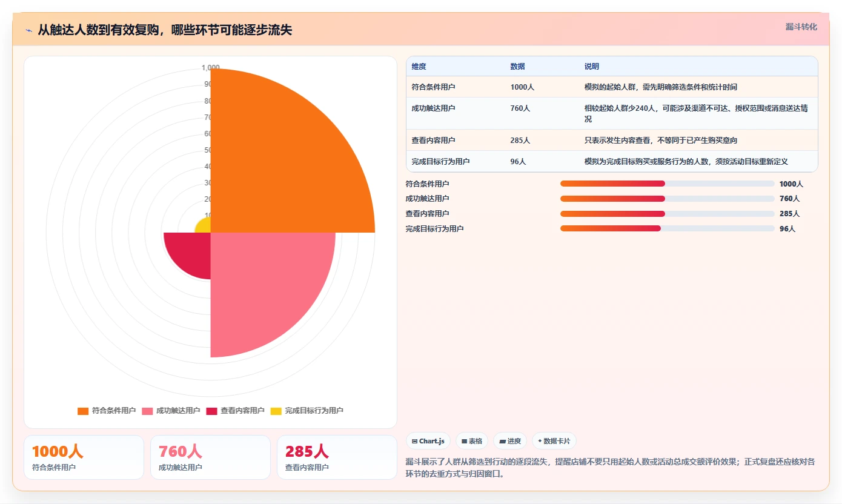Select the 符合条件用户 table cell

(x=456, y=87)
